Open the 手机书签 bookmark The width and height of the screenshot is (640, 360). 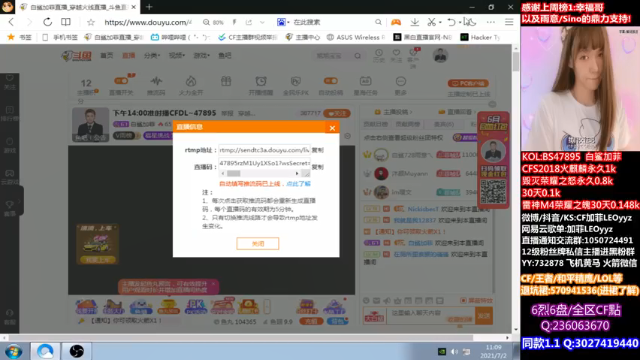[x=60, y=37]
